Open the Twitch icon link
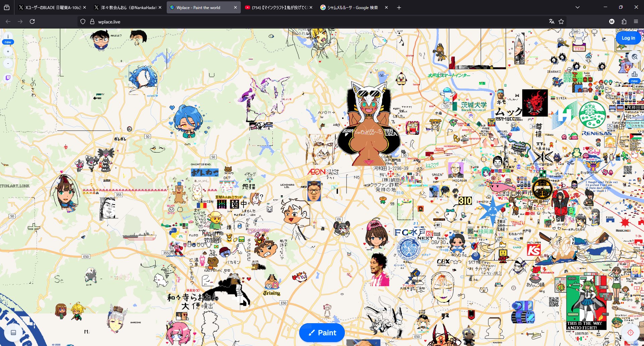Viewport: 644px width, 346px height. point(8,78)
